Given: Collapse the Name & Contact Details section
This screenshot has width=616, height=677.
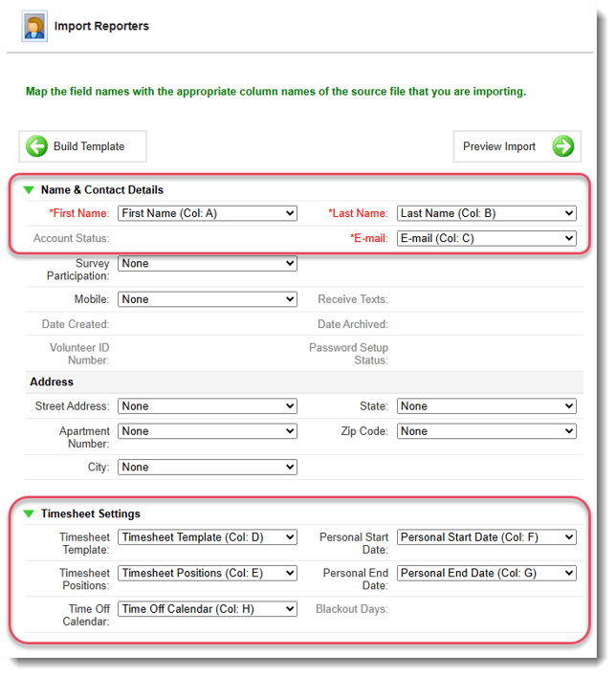Looking at the screenshot, I should (x=29, y=190).
